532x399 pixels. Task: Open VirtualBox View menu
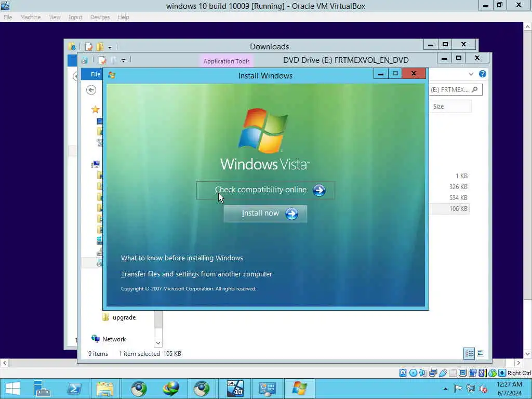click(x=55, y=17)
